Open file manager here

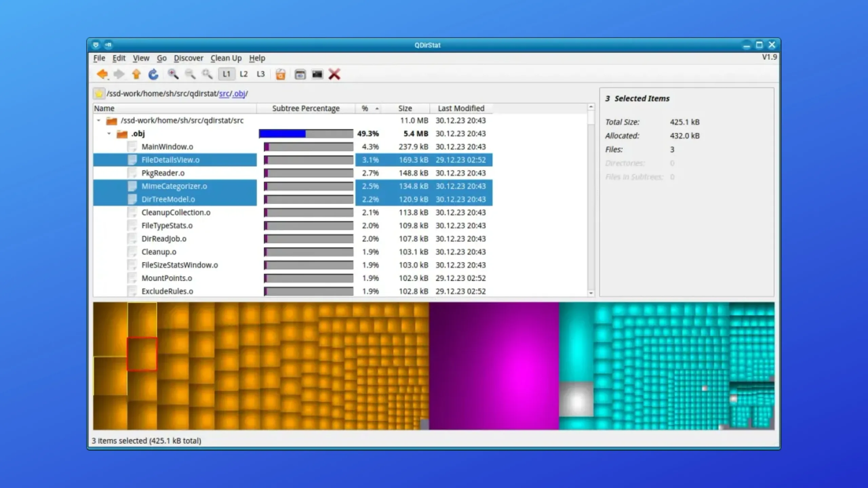point(300,74)
